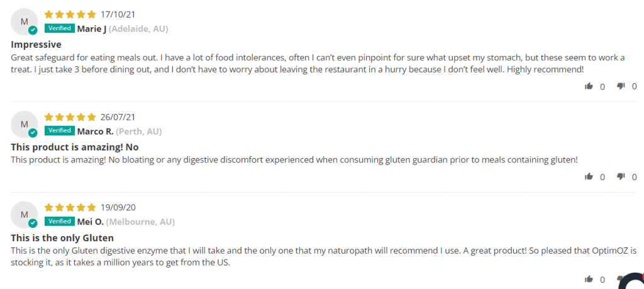Screen dimensions: 644x289
Task: Click the Verified badge beside Marie J
Action: pyautogui.click(x=60, y=28)
